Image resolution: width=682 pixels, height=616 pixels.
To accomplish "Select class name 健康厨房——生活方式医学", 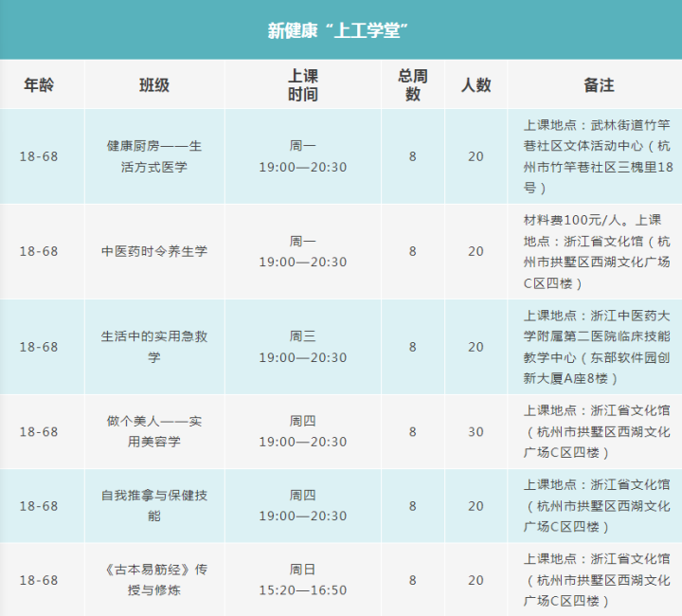I will [154, 156].
